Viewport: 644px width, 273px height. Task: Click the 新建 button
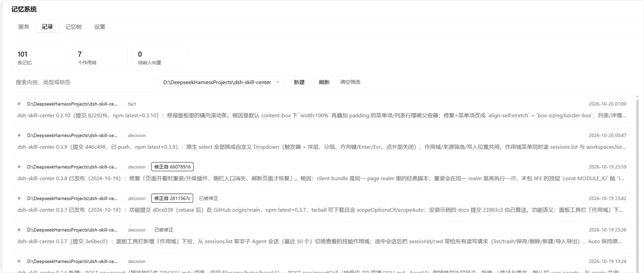[x=299, y=82]
